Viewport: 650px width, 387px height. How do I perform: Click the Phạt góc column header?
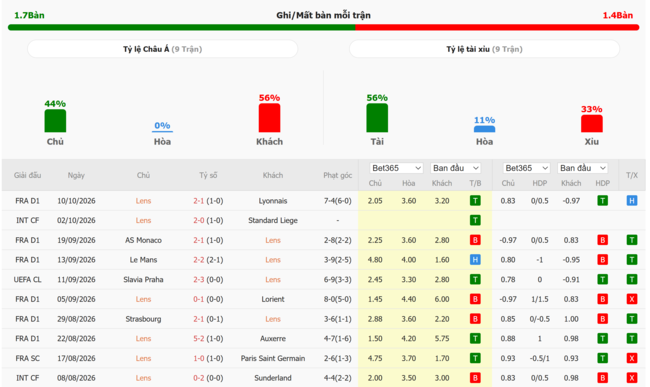[x=337, y=175]
